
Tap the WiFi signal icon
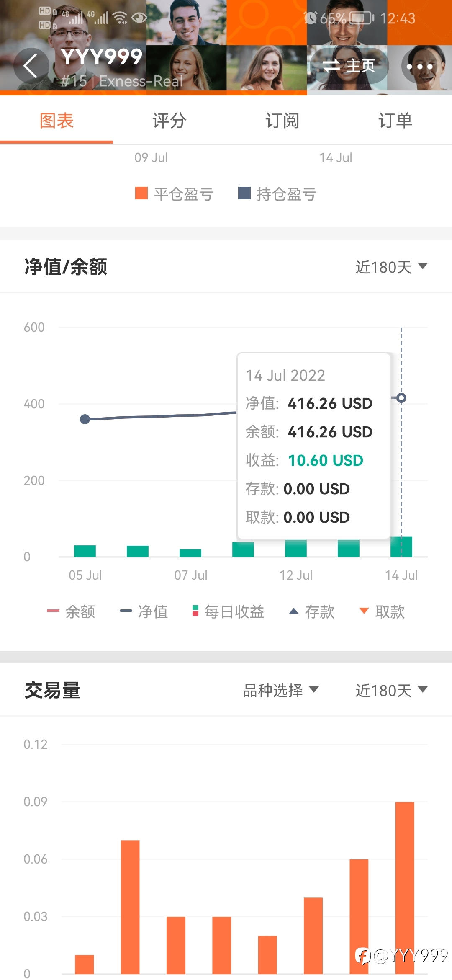coord(121,18)
